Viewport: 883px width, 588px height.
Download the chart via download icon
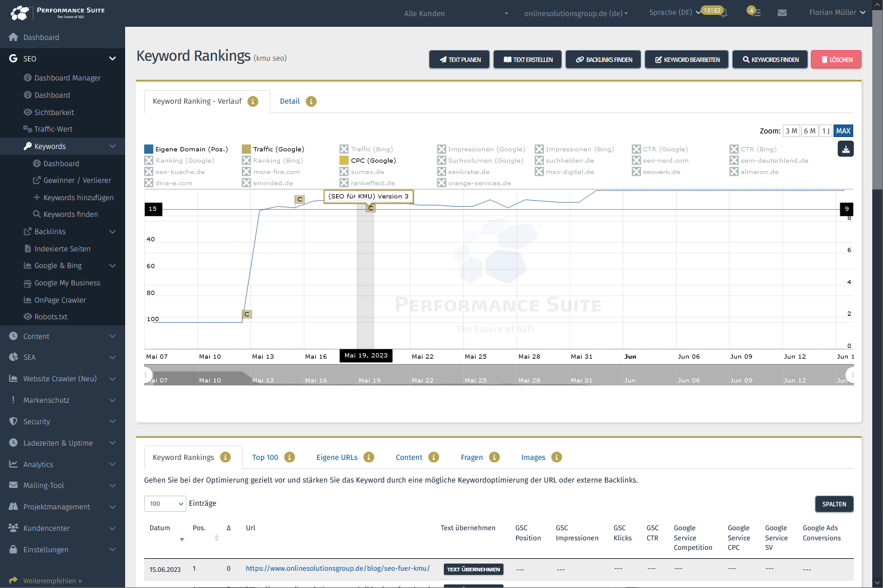(845, 149)
